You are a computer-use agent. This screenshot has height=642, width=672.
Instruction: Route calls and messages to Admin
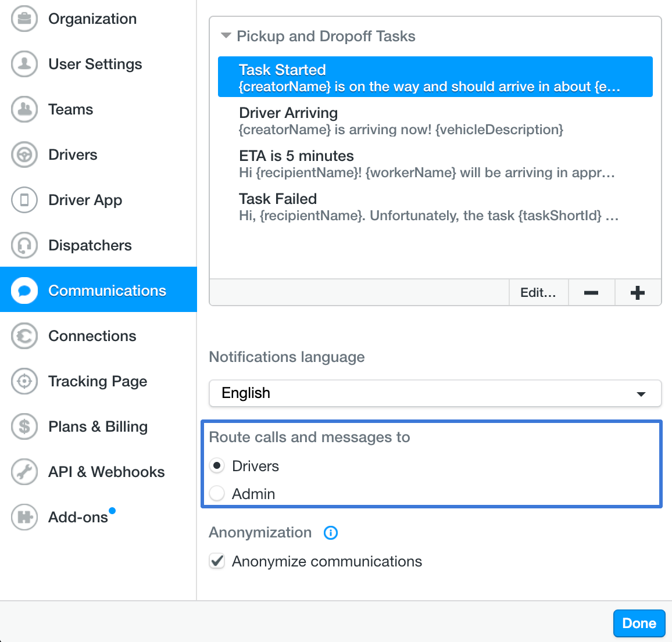pyautogui.click(x=217, y=494)
